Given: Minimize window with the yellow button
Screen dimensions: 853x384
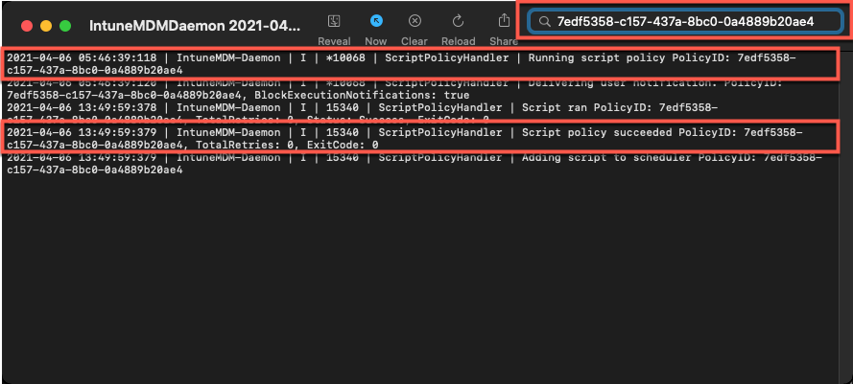Looking at the screenshot, I should 46,26.
